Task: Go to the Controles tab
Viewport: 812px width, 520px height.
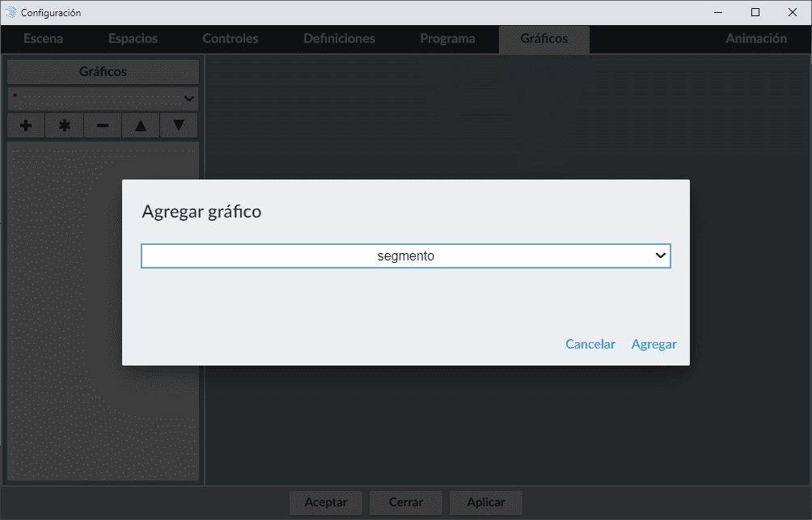Action: click(230, 39)
